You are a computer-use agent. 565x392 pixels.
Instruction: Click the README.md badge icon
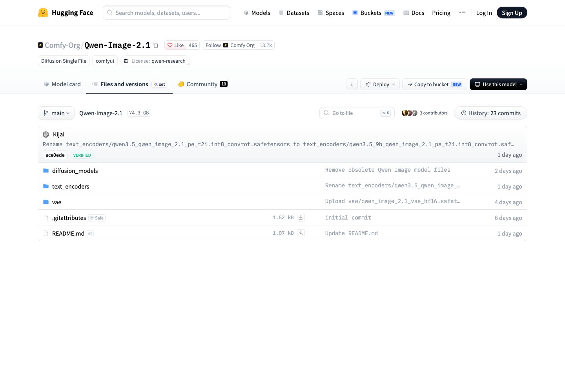click(x=90, y=234)
